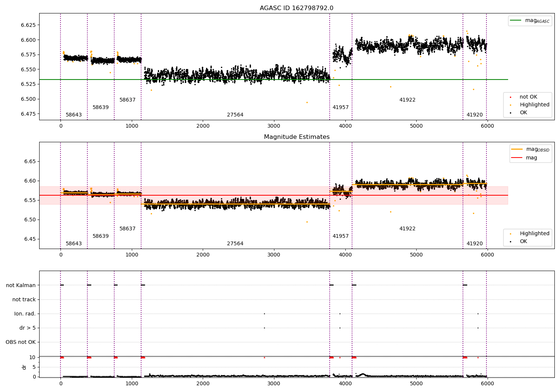The width and height of the screenshot is (560, 392).
Task: Click obsid label 41922 in the top plot
Action: point(407,100)
